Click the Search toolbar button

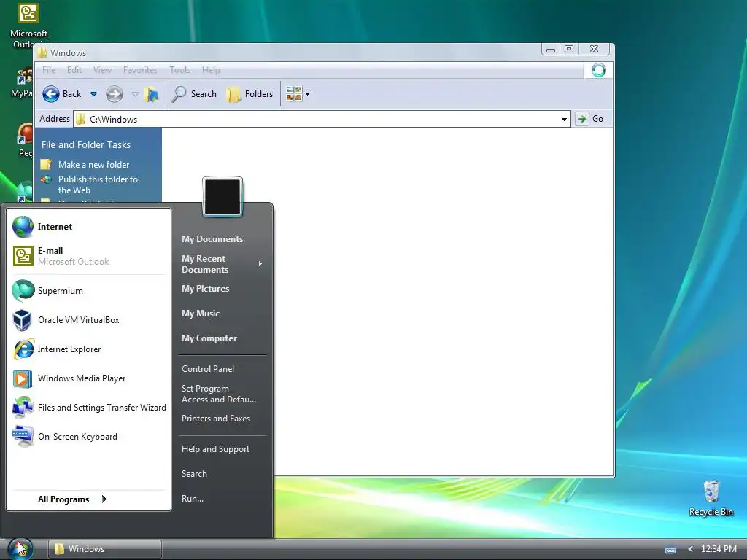[194, 94]
